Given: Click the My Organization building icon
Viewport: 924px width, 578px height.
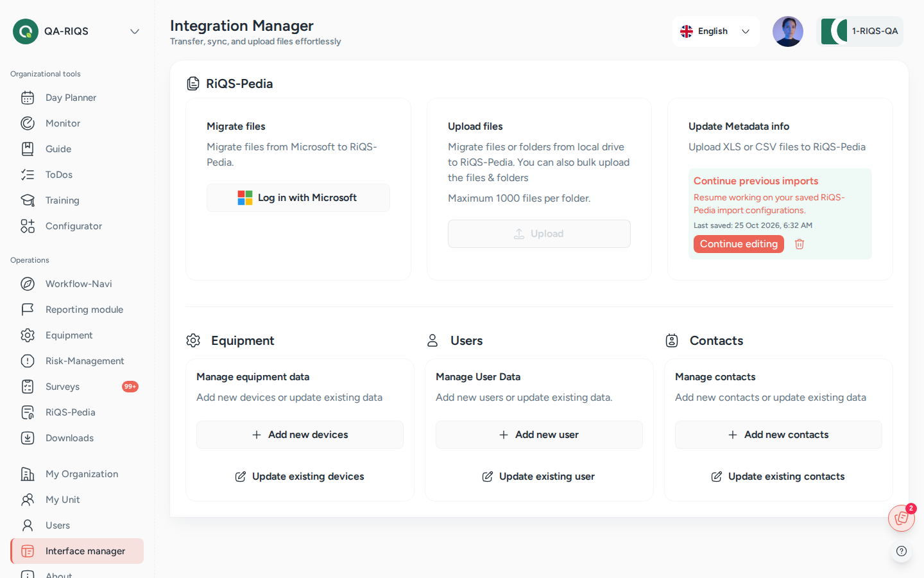Looking at the screenshot, I should pos(28,474).
